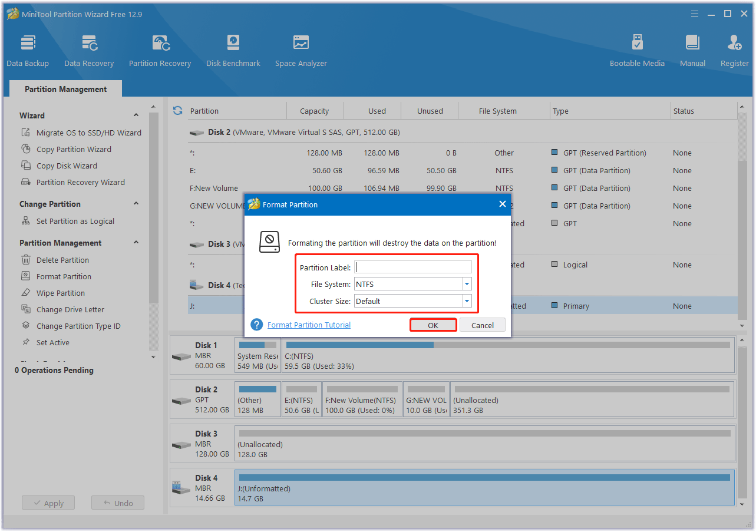Image resolution: width=756 pixels, height=532 pixels.
Task: Click the Disk 2 header row
Action: pyautogui.click(x=463, y=133)
